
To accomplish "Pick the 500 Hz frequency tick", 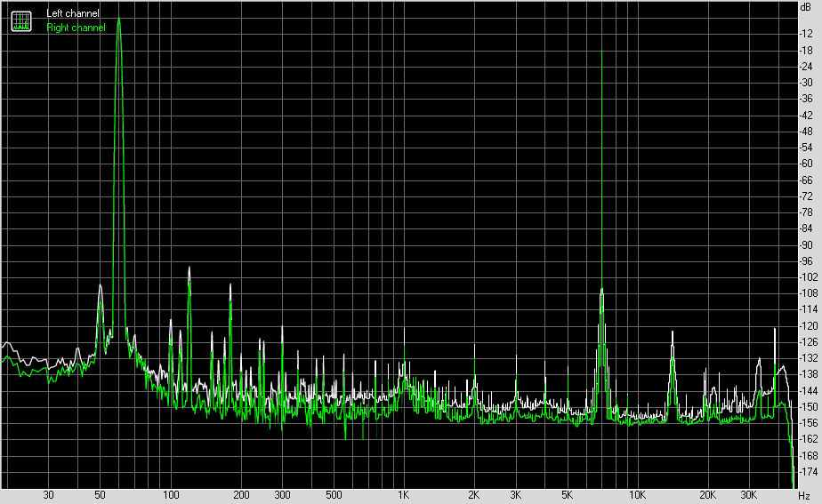I will [x=334, y=495].
